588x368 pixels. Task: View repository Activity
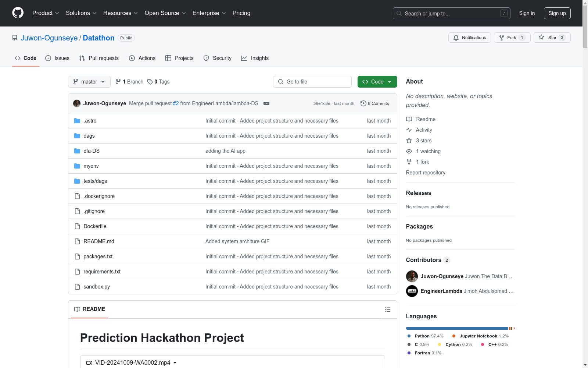[x=419, y=130]
